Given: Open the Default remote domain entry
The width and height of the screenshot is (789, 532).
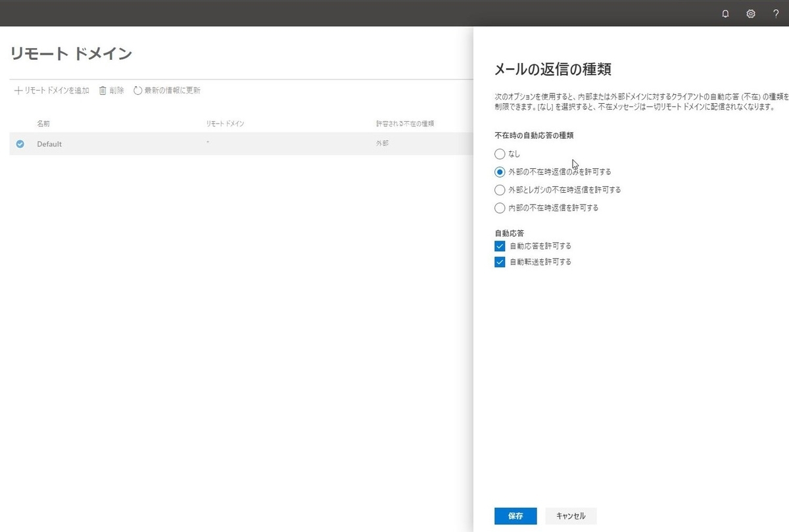Looking at the screenshot, I should (x=49, y=143).
